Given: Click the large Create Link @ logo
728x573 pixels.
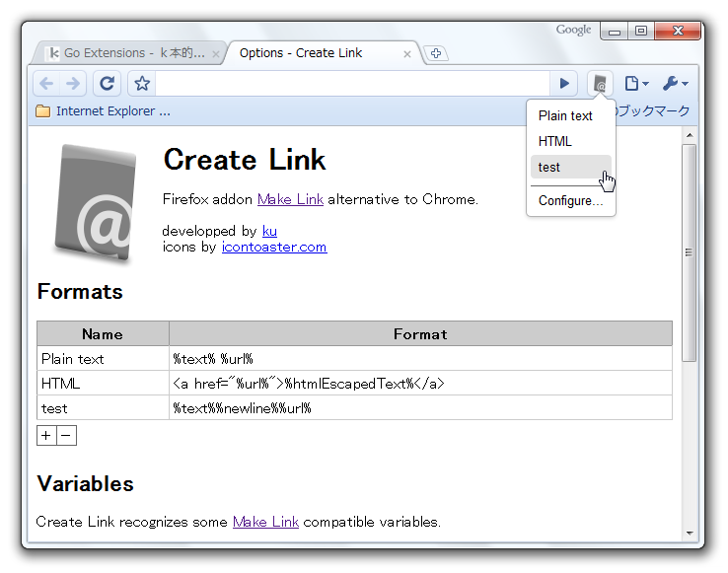Looking at the screenshot, I should (x=96, y=203).
